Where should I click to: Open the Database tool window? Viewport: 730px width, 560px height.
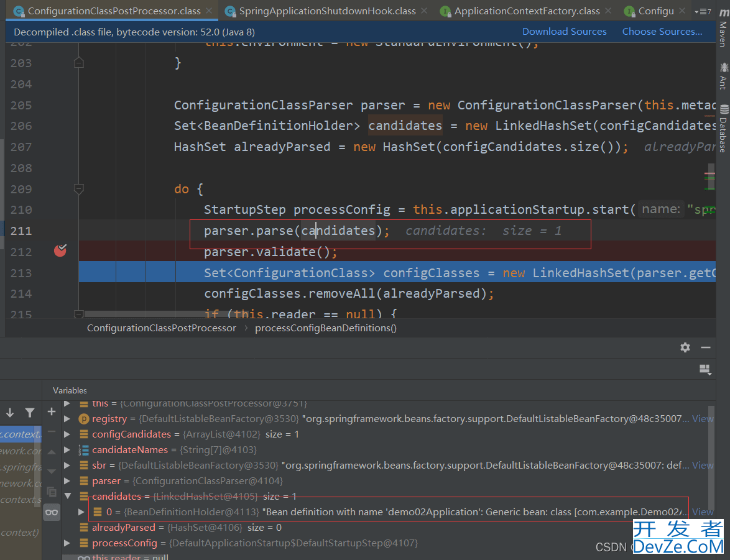pos(724,129)
